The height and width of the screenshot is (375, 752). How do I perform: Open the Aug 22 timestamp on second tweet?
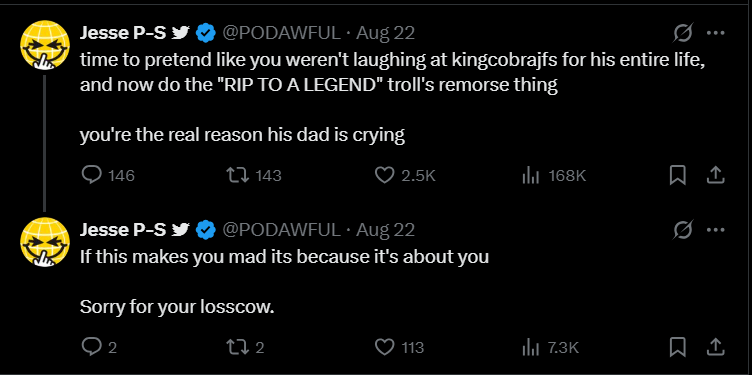385,230
